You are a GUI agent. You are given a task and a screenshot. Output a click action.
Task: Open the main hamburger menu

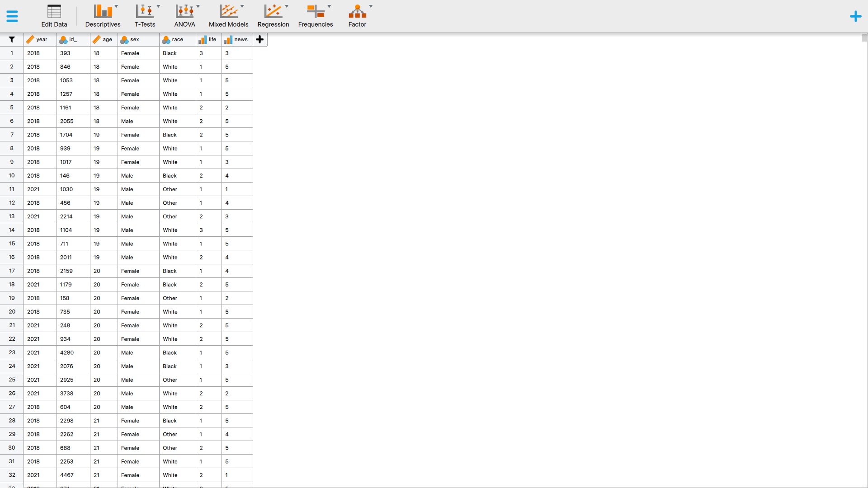click(12, 16)
